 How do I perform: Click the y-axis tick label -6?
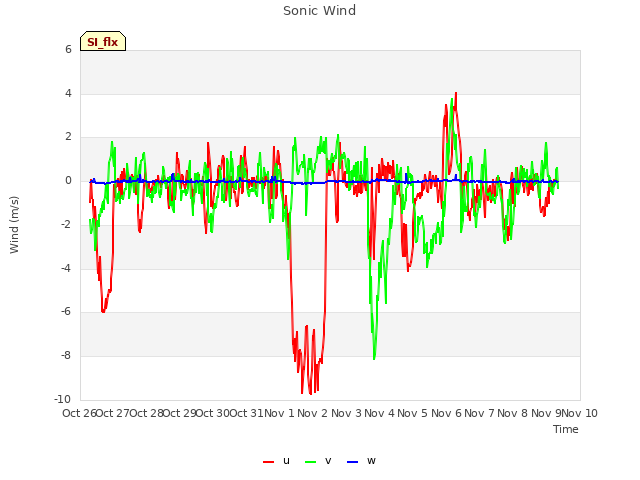tap(66, 312)
